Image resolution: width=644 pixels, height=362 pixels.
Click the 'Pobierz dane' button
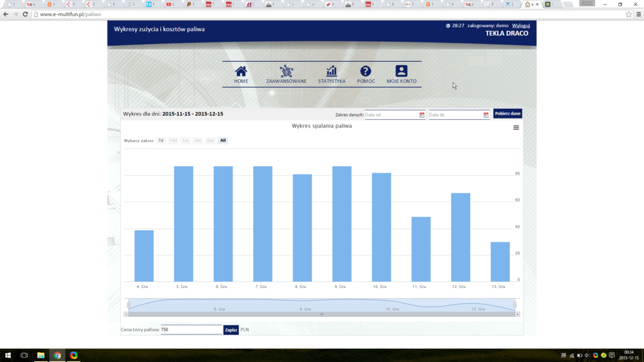click(x=507, y=113)
